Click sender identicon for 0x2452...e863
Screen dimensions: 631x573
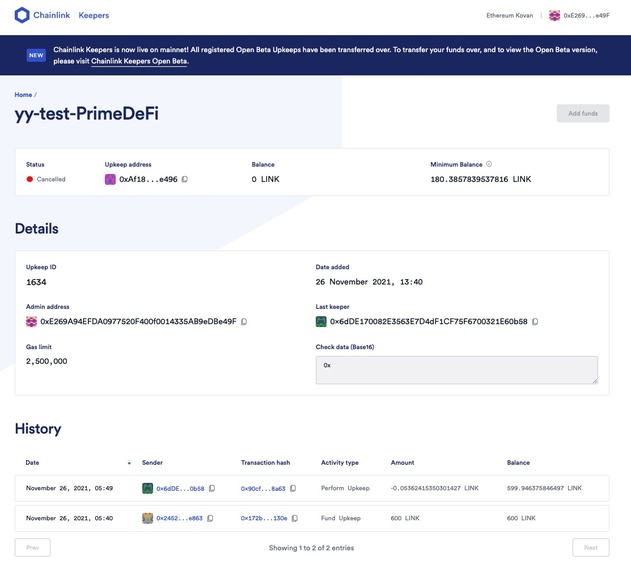click(x=147, y=518)
